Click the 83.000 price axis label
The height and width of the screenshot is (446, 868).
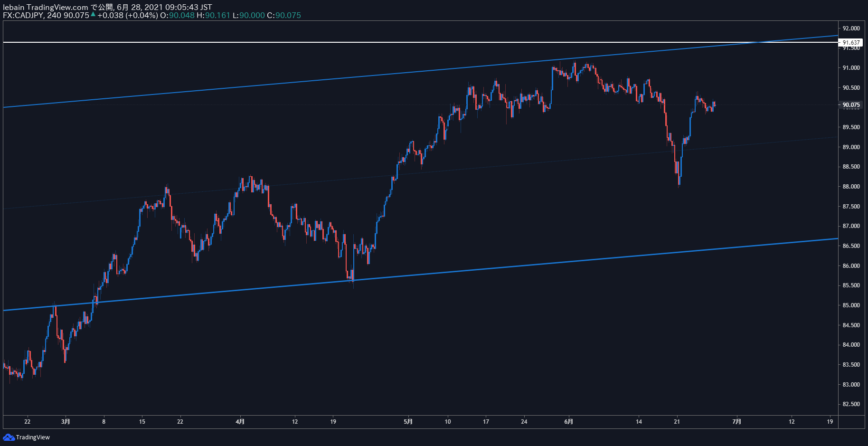[851, 385]
